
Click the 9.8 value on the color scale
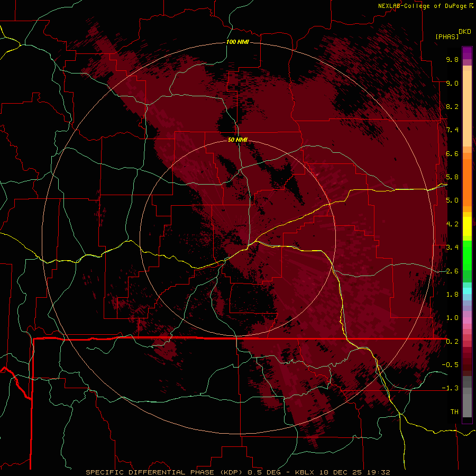(x=452, y=59)
